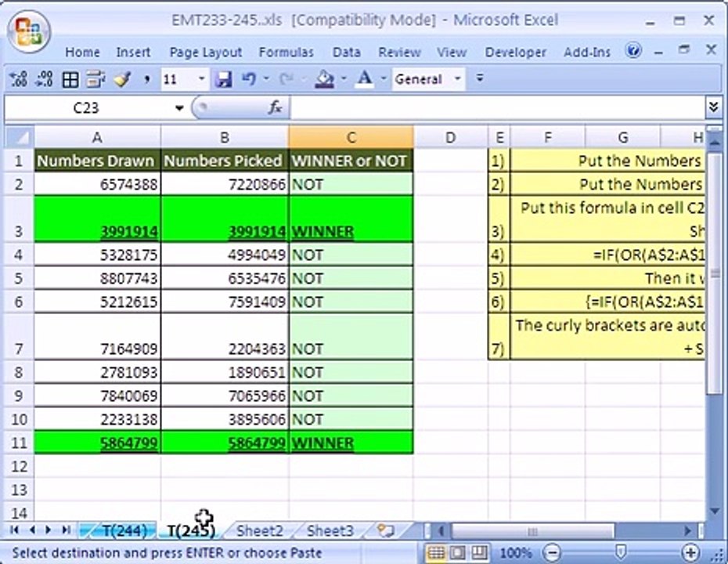Viewport: 728px width, 564px height.
Task: Select the T(245) sheet tab
Action: 191,530
